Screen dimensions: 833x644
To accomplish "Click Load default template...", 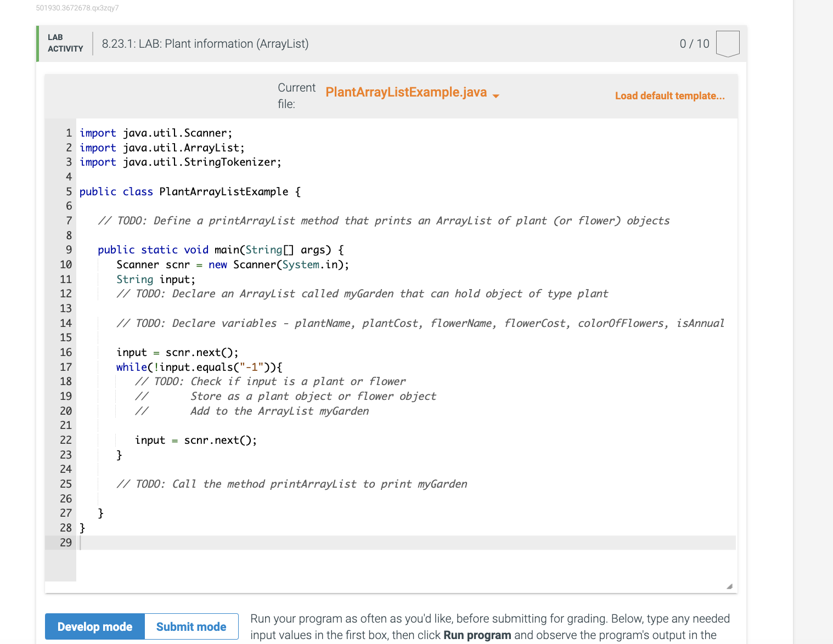I will tap(669, 95).
